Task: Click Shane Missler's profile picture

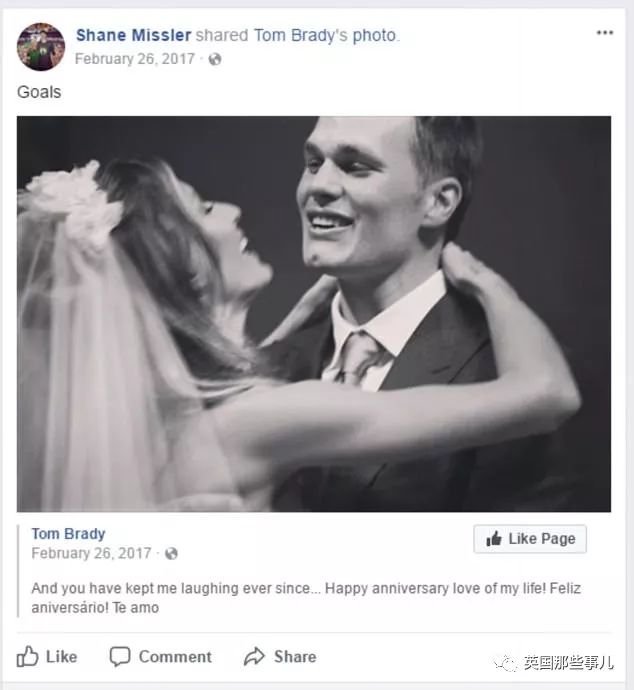Action: click(41, 46)
